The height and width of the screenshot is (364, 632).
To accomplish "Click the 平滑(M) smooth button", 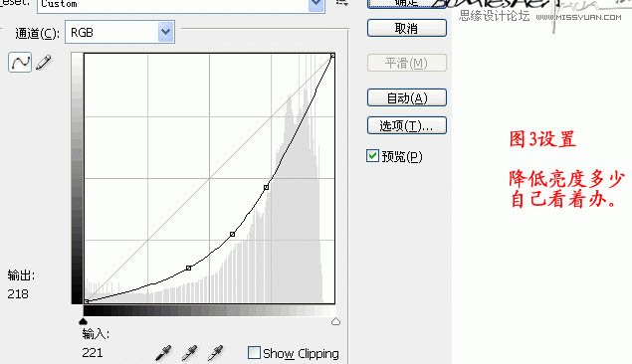I will [407, 64].
